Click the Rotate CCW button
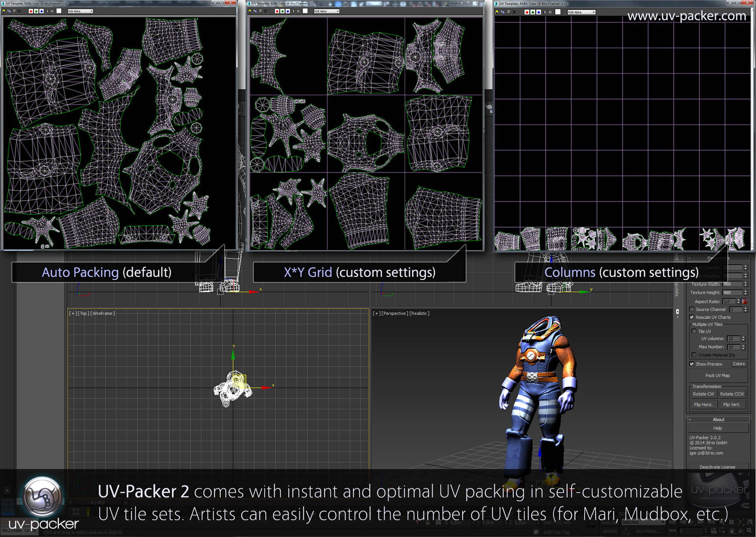 point(732,394)
